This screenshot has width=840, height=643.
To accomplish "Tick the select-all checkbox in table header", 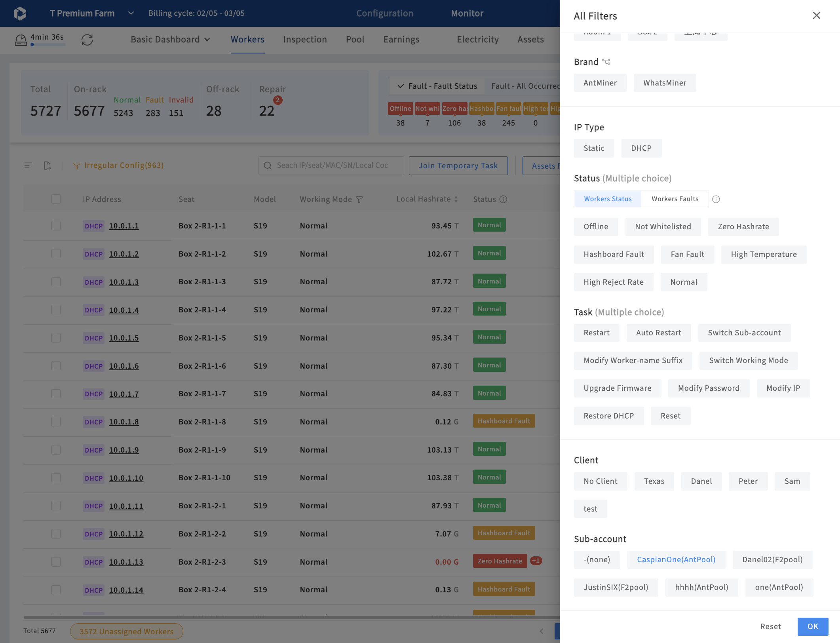I will (56, 199).
